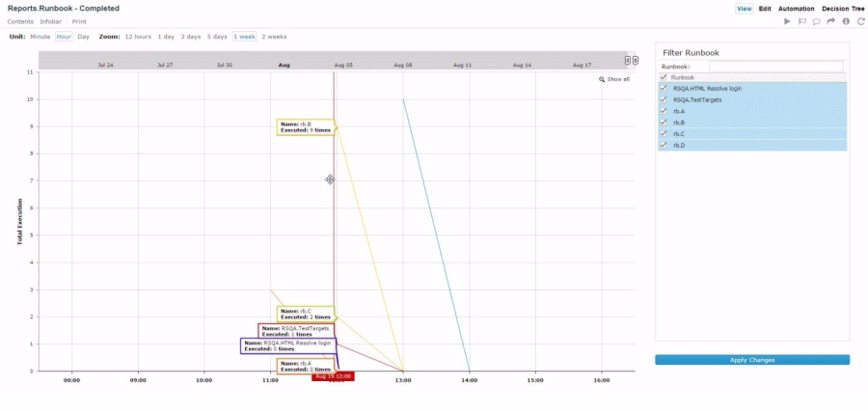Set unit to Minute
The height and width of the screenshot is (413, 868).
pos(40,37)
